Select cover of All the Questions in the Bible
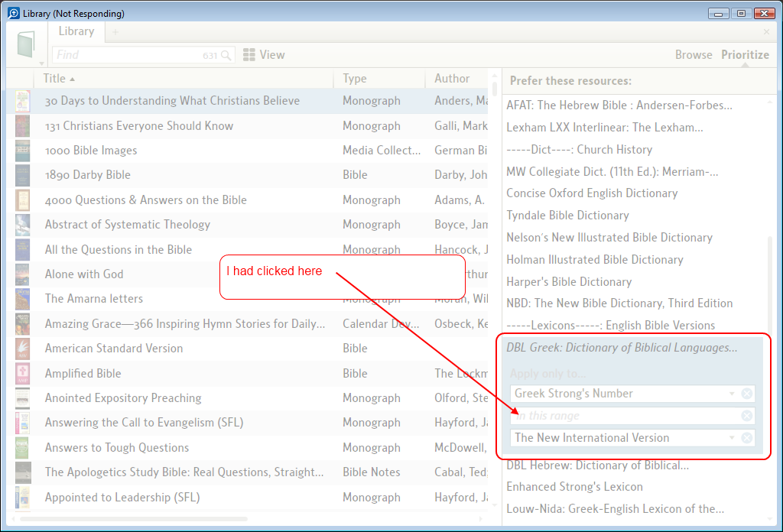This screenshot has height=532, width=783. coord(22,249)
